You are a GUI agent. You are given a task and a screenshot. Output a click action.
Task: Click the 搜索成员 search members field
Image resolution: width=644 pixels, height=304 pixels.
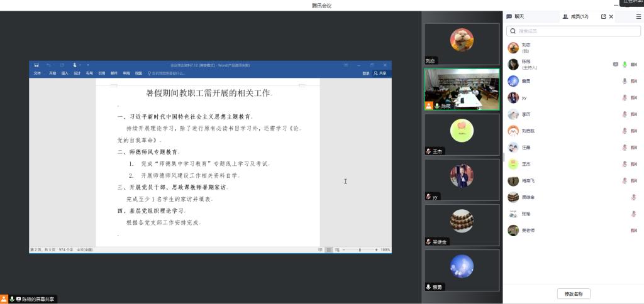pos(572,30)
